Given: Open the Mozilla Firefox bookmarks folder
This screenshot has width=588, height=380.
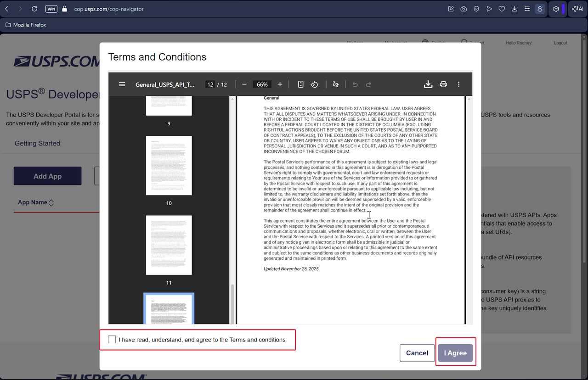Looking at the screenshot, I should 26,25.
